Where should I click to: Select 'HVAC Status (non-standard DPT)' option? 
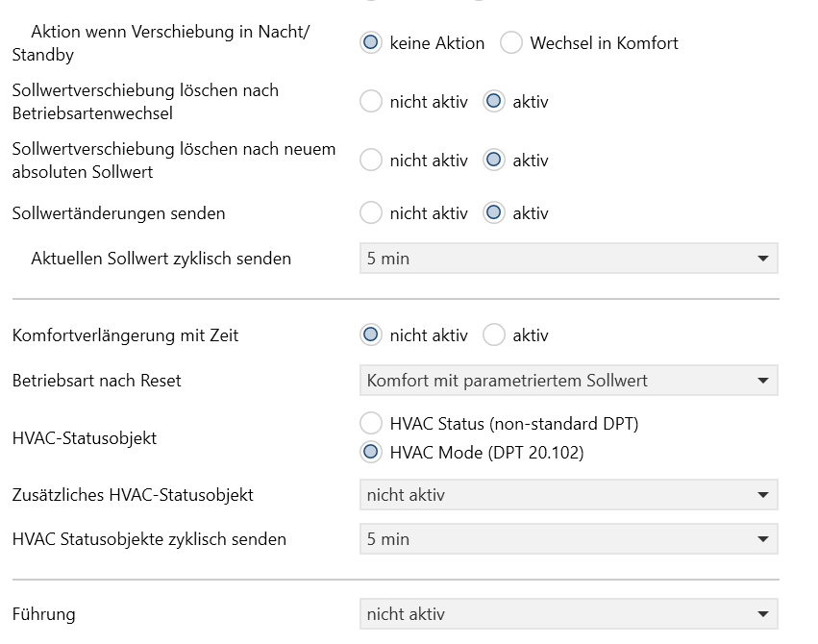[x=371, y=423]
